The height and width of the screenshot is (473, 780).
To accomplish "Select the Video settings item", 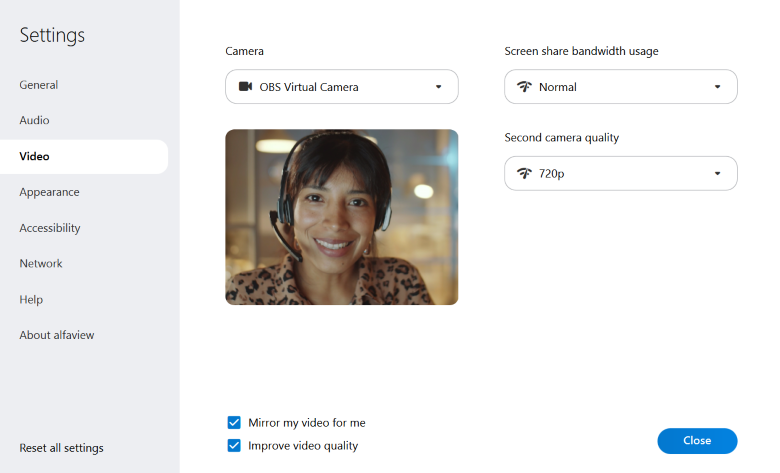I will (x=34, y=157).
